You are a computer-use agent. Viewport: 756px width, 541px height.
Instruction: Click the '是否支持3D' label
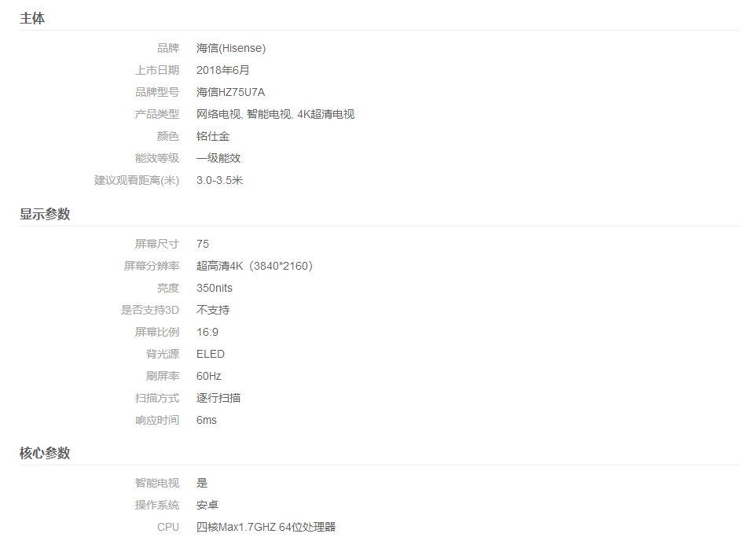pyautogui.click(x=150, y=311)
